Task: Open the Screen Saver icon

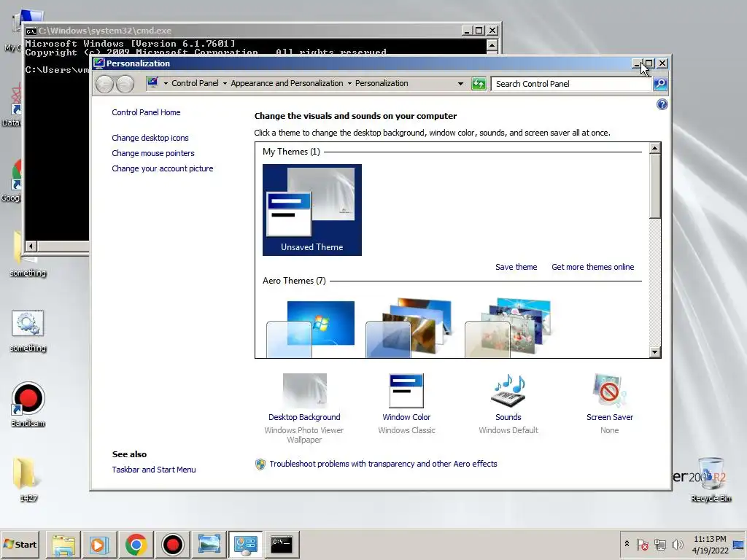Action: [609, 391]
